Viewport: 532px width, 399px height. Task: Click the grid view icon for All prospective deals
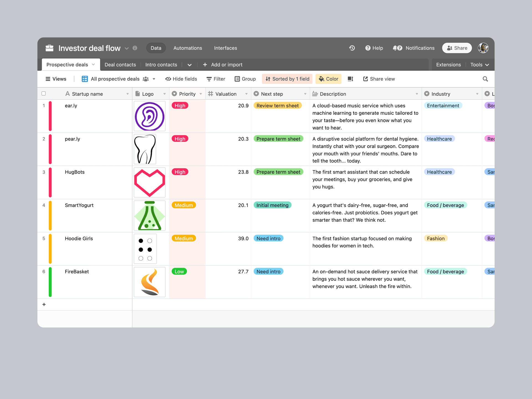pos(85,79)
